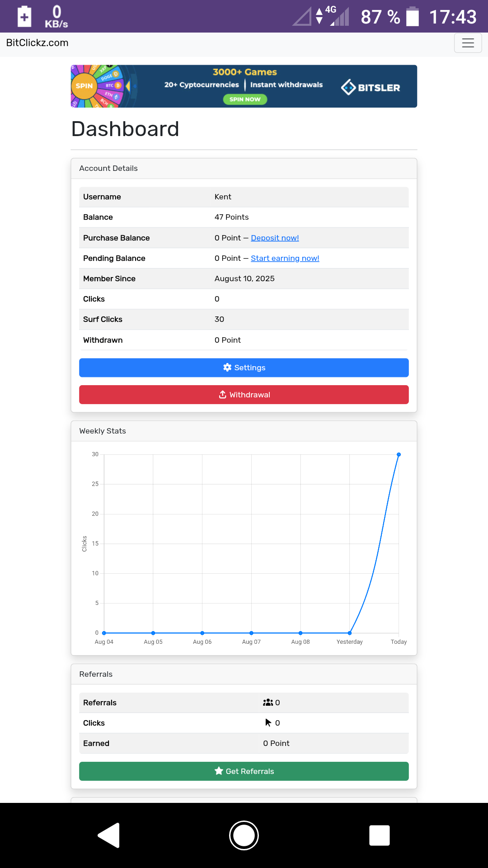Viewport: 488px width, 868px height.
Task: Click the Today data point on chart
Action: [x=399, y=454]
